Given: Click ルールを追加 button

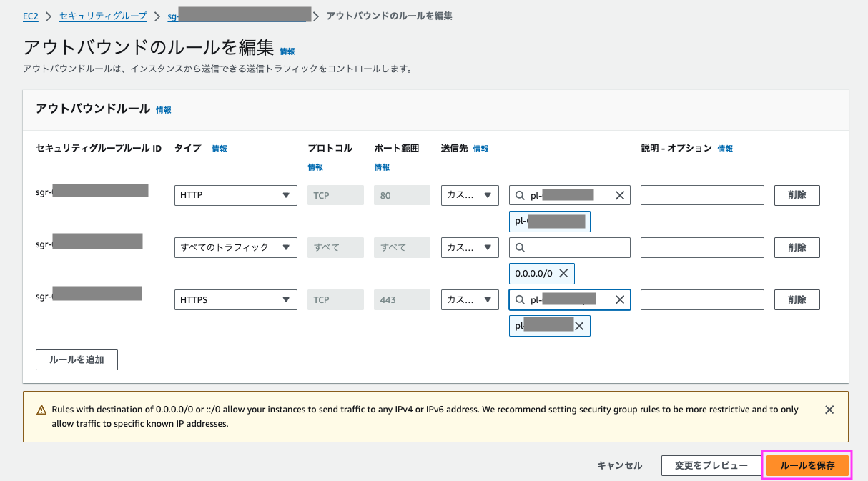Looking at the screenshot, I should (x=77, y=359).
